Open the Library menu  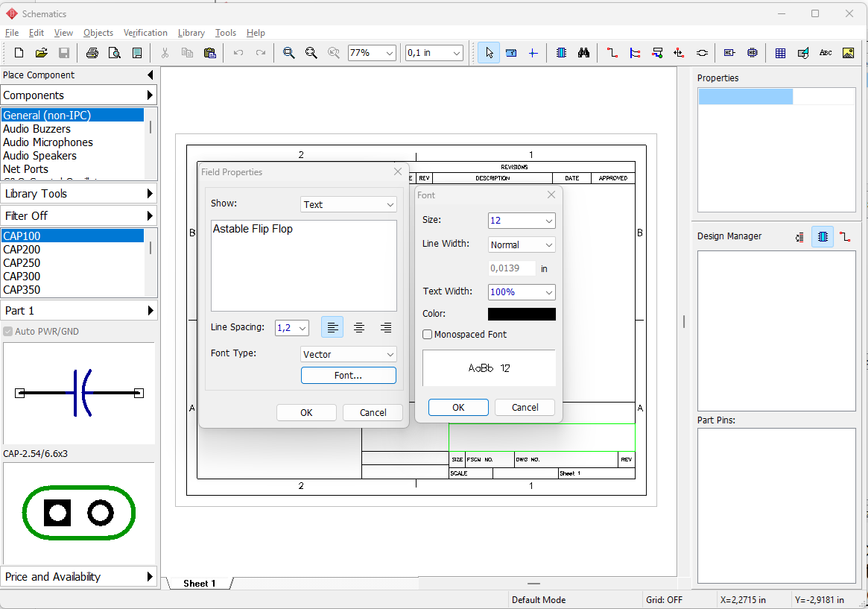point(191,33)
